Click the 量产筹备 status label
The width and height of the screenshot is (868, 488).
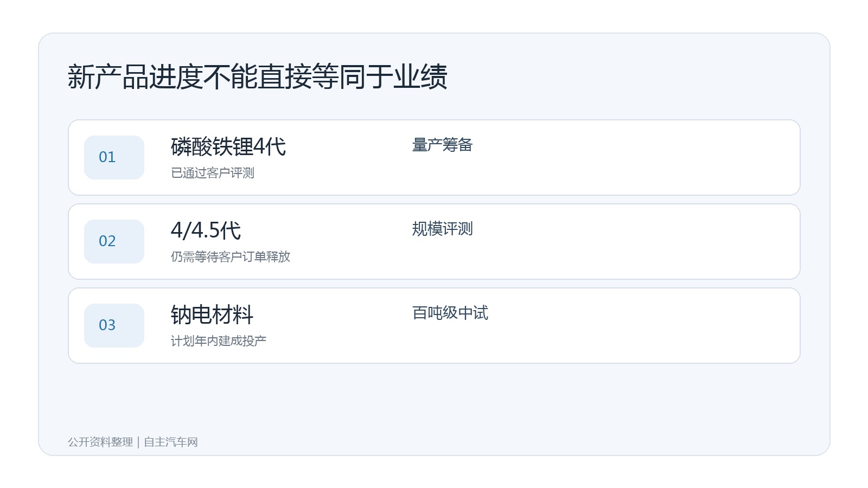pyautogui.click(x=443, y=145)
